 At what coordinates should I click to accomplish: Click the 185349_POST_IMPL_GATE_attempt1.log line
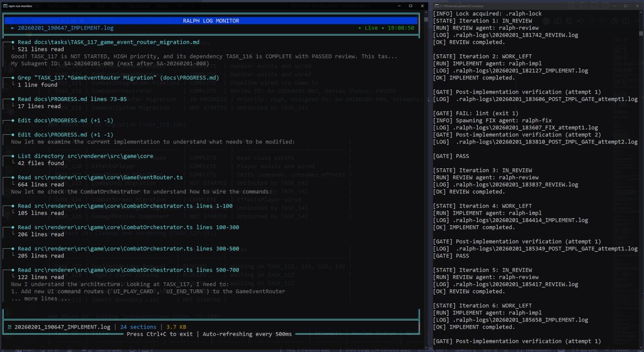pyautogui.click(x=535, y=248)
